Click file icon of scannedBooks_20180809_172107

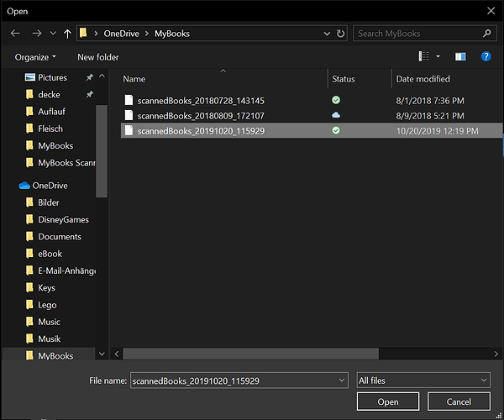point(129,115)
